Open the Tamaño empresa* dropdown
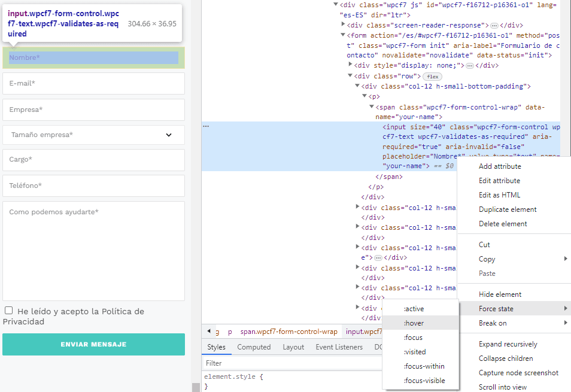571x392 pixels. 93,135
